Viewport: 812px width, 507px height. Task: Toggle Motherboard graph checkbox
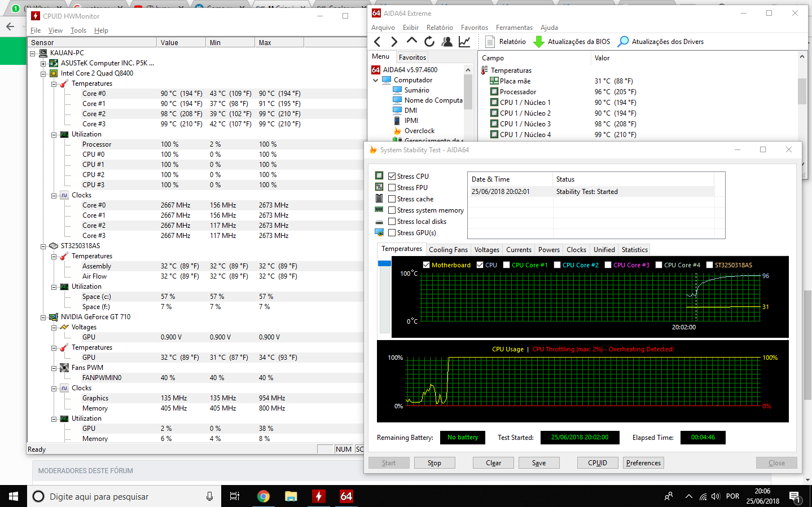(426, 264)
